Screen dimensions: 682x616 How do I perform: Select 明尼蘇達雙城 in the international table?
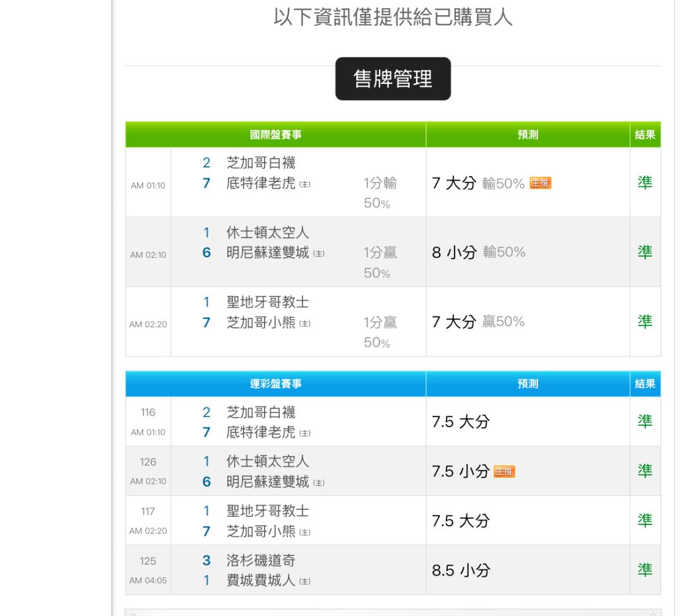tap(268, 252)
